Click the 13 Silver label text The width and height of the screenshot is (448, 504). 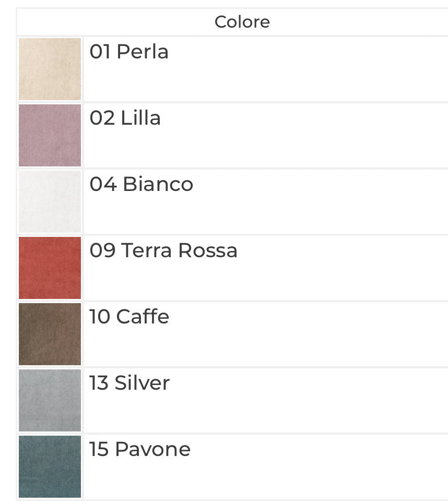[x=129, y=382]
